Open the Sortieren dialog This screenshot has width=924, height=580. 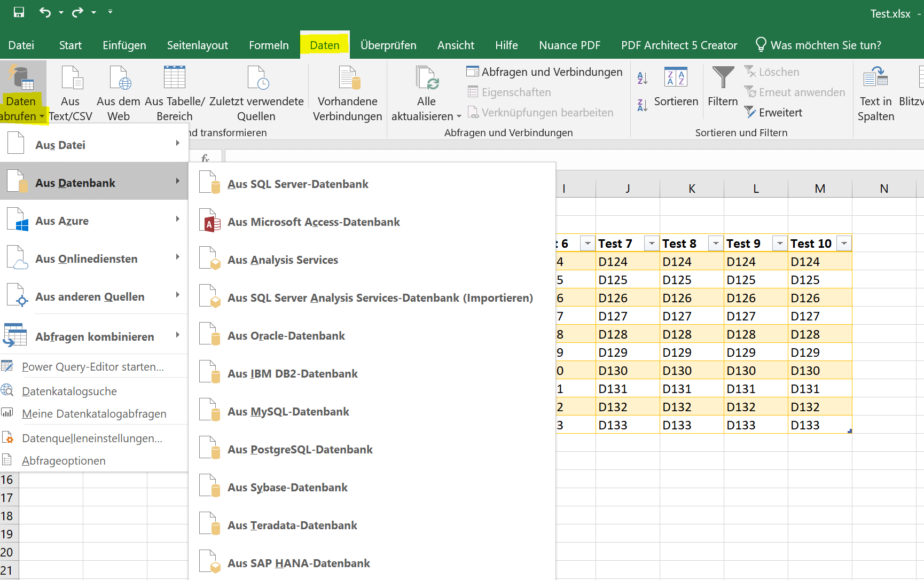pos(676,87)
